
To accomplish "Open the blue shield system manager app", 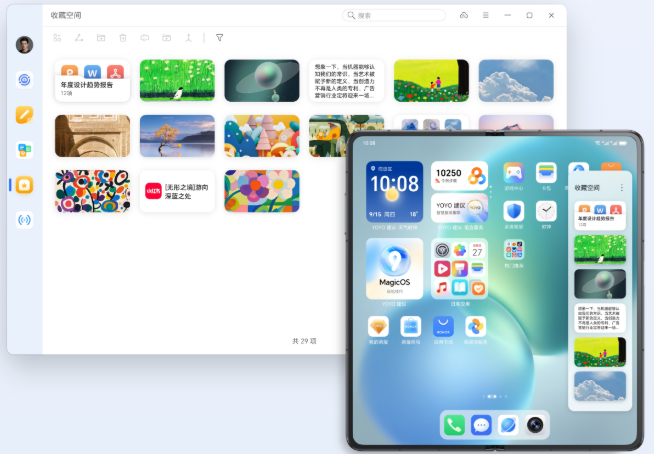I will click(x=514, y=212).
